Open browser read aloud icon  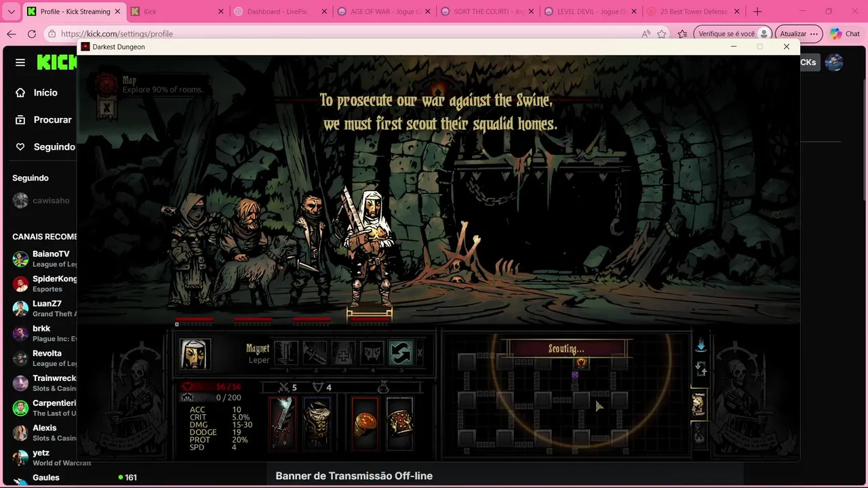[x=646, y=34]
